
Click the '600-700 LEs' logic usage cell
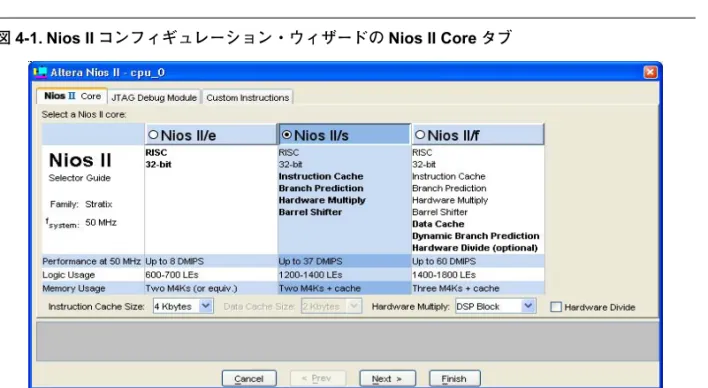pyautogui.click(x=211, y=275)
